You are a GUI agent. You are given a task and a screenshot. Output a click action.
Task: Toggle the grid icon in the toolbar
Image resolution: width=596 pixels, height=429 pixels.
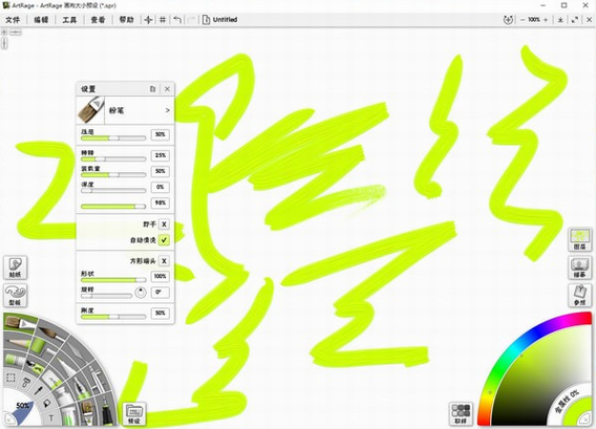click(x=162, y=20)
